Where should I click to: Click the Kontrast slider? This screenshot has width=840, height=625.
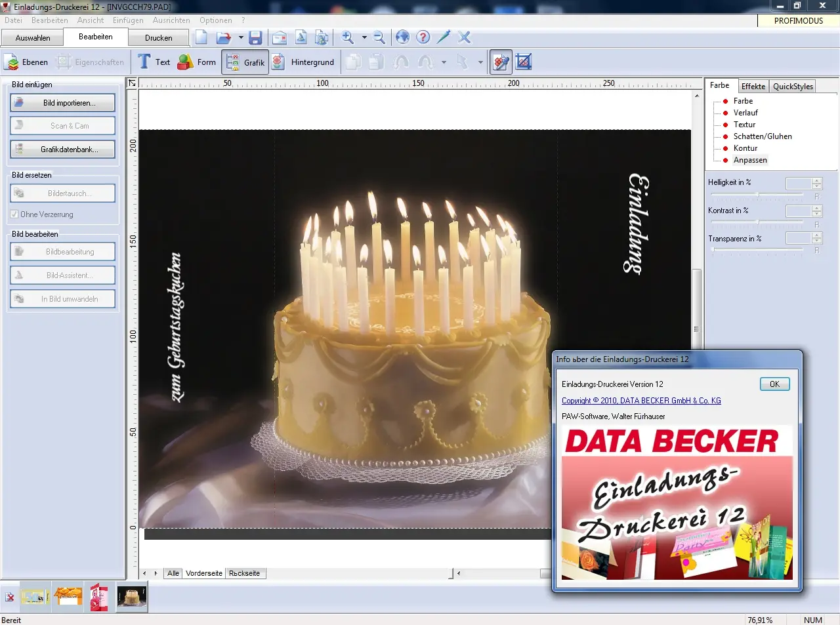click(758, 224)
